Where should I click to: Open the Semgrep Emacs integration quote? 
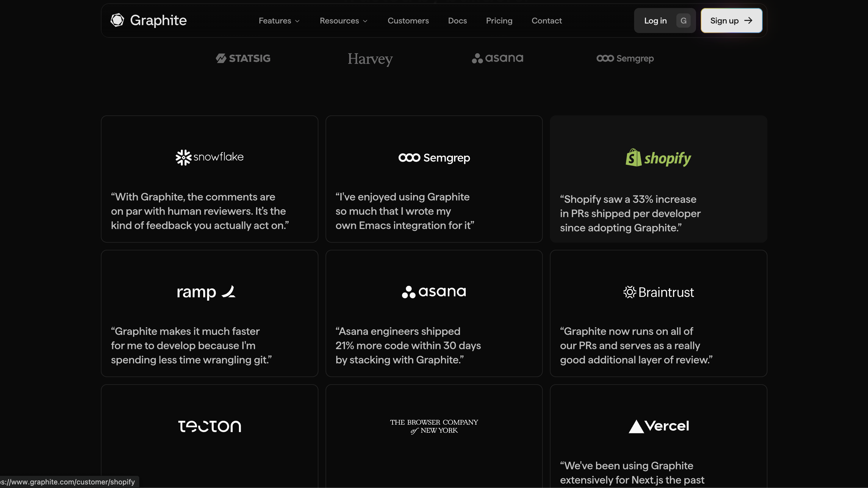click(405, 211)
